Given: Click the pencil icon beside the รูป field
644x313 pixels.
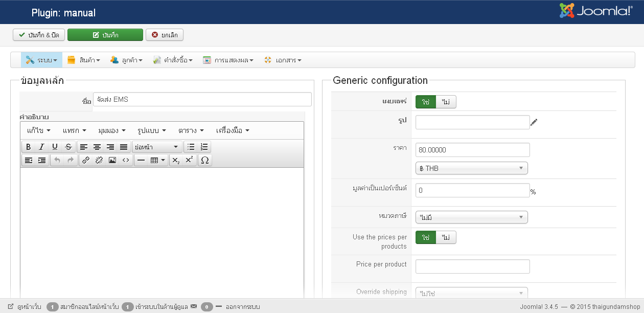Looking at the screenshot, I should click(x=534, y=122).
